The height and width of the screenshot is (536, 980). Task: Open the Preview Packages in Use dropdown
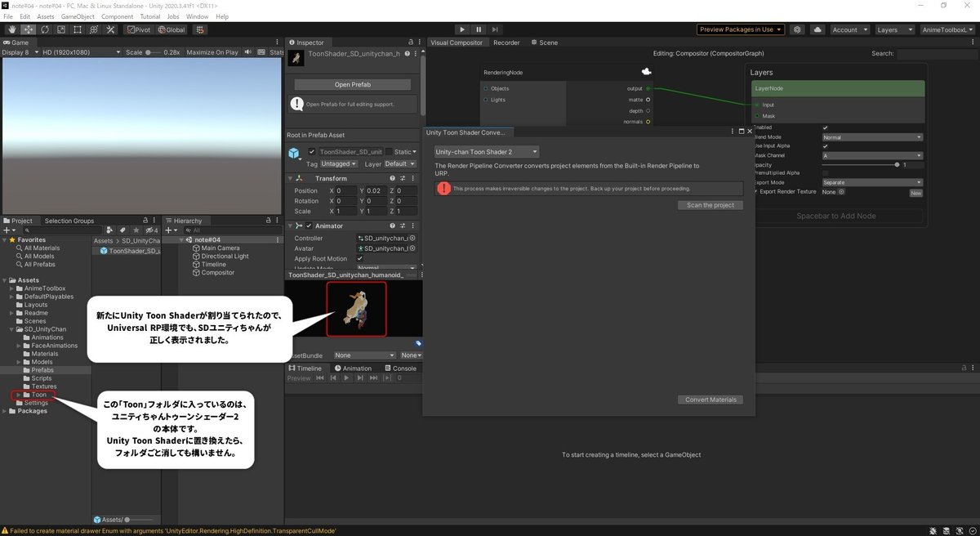click(741, 29)
